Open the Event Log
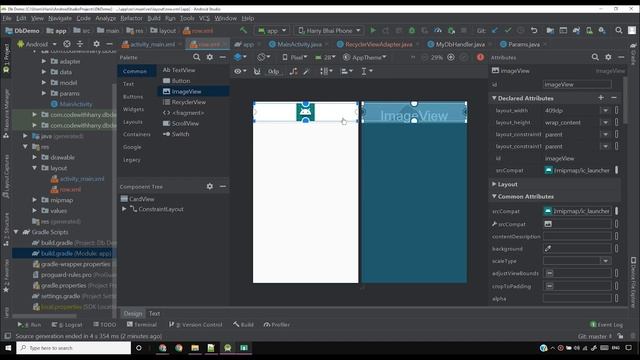Viewport: 640px width, 360px height. tap(607, 325)
